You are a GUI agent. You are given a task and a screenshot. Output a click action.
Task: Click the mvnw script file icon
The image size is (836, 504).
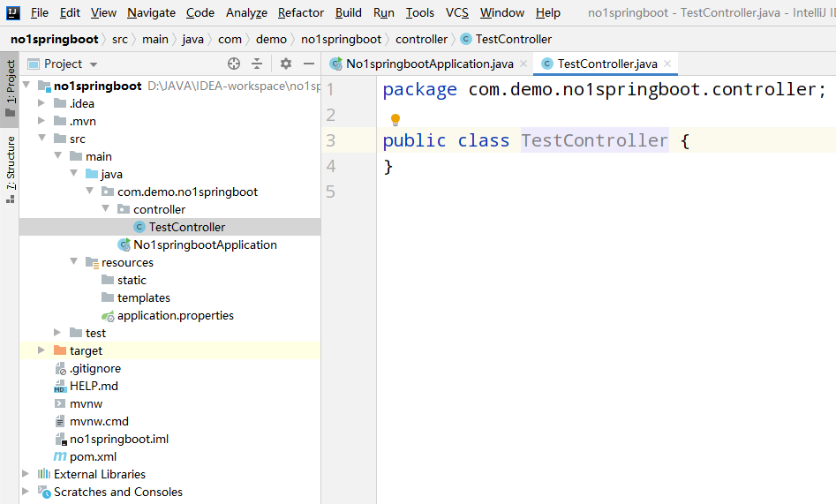(x=60, y=403)
